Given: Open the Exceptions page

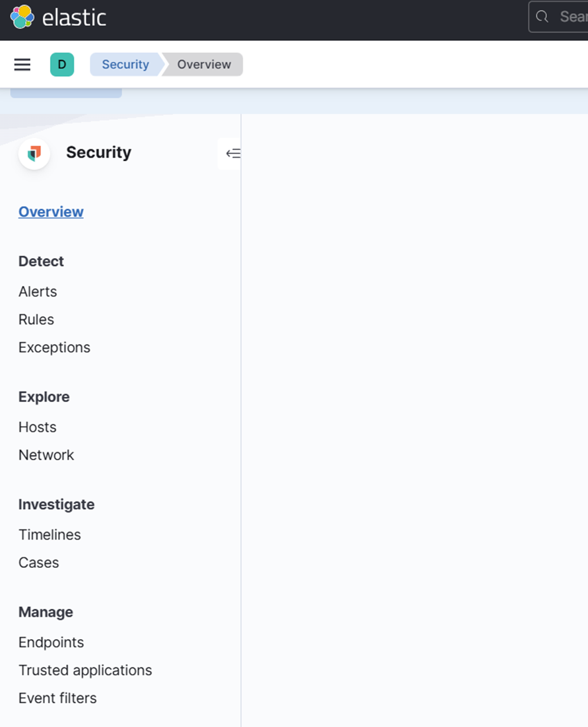Looking at the screenshot, I should (54, 347).
